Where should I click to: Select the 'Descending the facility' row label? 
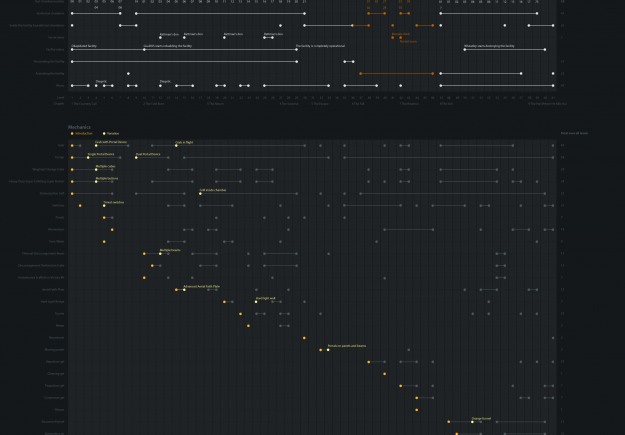click(49, 61)
